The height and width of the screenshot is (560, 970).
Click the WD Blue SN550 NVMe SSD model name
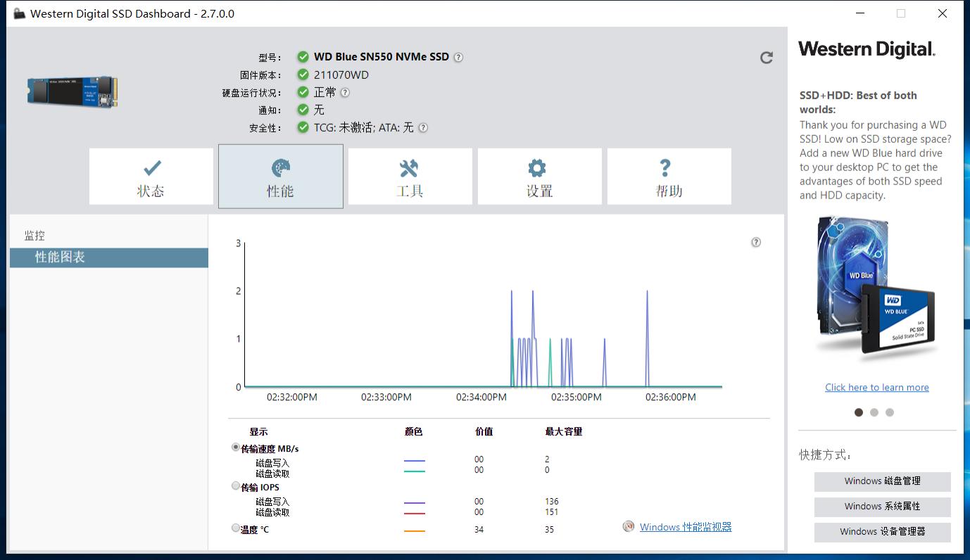point(382,57)
